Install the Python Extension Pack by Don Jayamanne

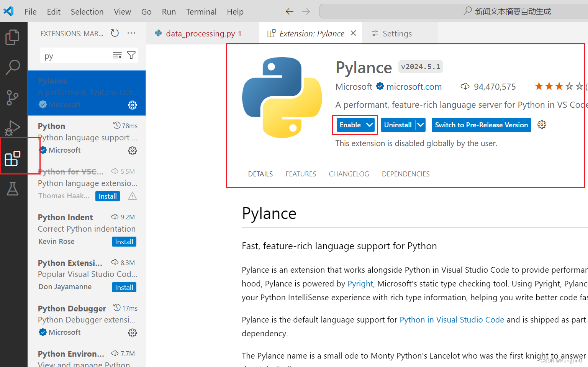tap(124, 287)
